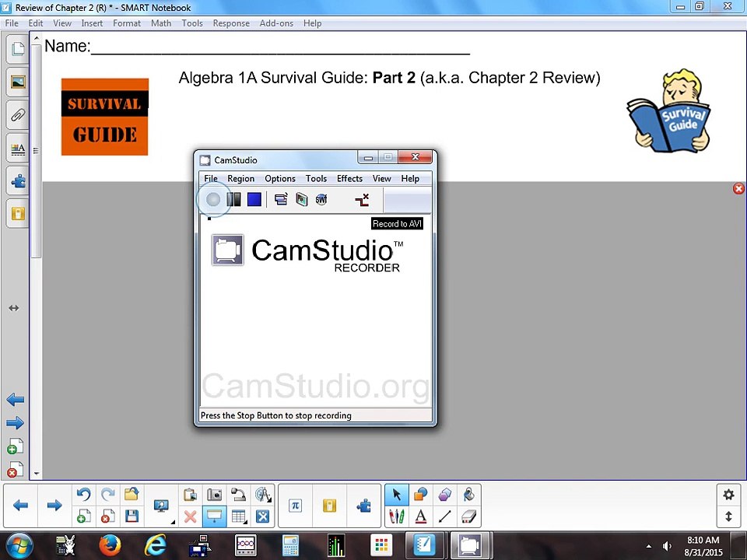Open the CamStudio Region menu
747x560 pixels.
point(240,179)
